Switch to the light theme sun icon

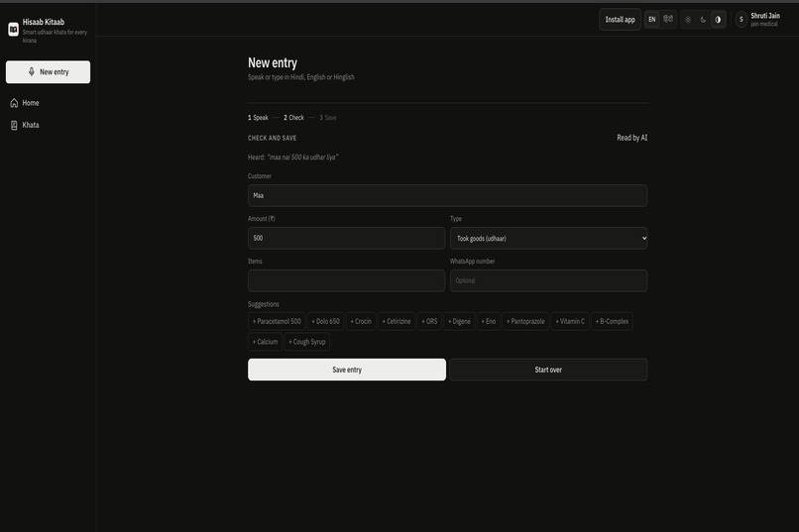(688, 20)
